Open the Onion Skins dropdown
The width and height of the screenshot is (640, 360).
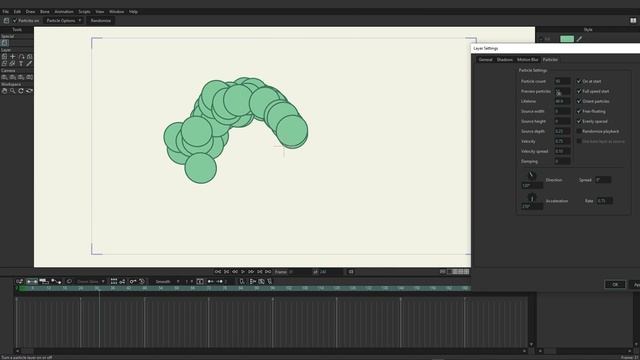[x=90, y=282]
